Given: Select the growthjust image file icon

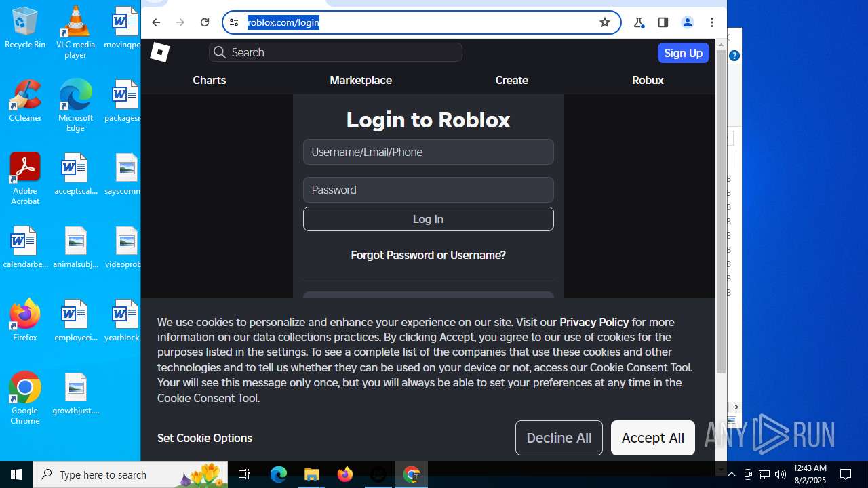Looking at the screenshot, I should (x=75, y=394).
